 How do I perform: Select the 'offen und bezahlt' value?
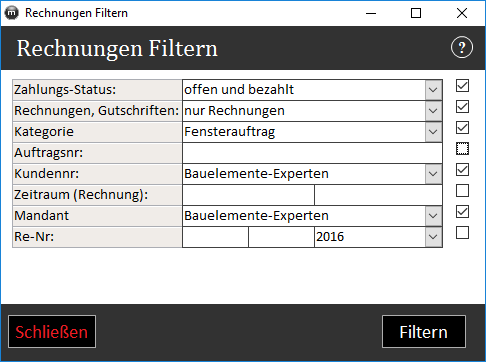click(239, 90)
